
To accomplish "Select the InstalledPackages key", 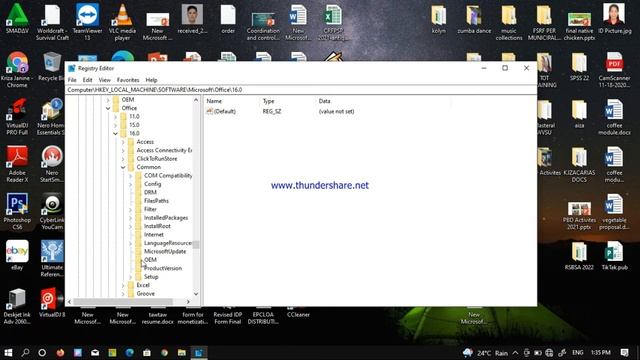I will click(166, 218).
